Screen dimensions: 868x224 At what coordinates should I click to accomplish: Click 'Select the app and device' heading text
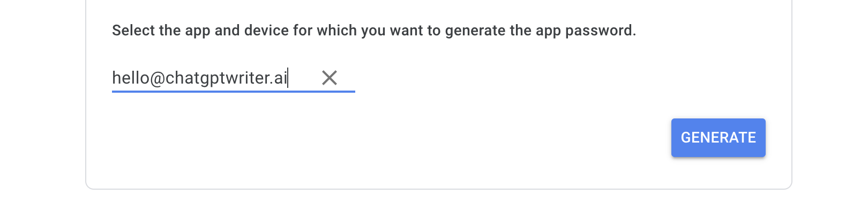(x=200, y=31)
